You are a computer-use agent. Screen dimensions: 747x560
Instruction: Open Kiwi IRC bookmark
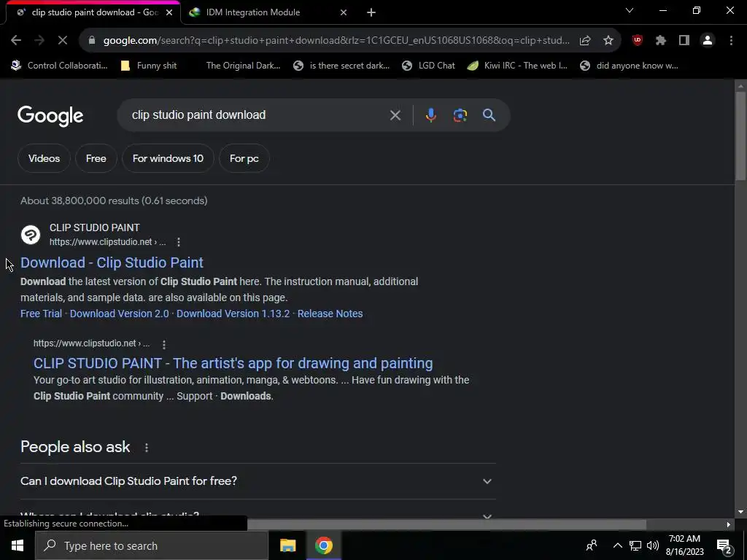pos(517,66)
